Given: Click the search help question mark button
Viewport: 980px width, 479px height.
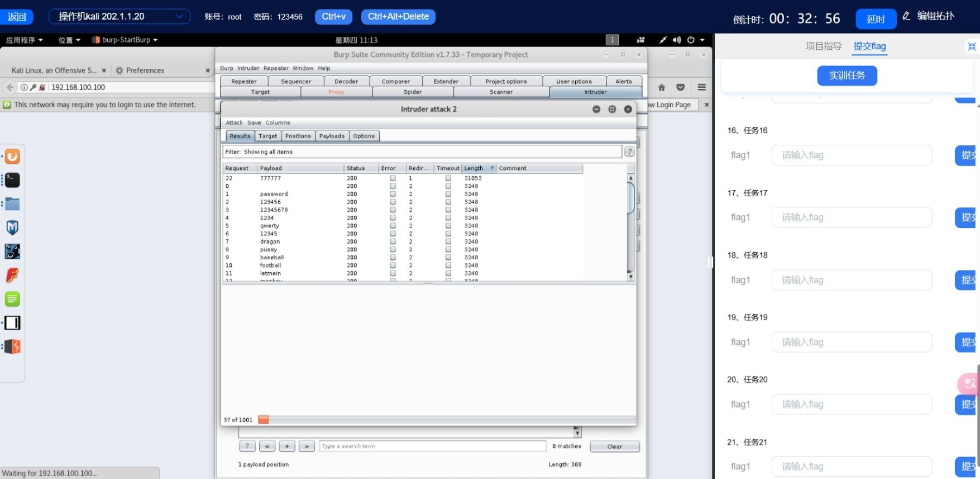Looking at the screenshot, I should (247, 446).
